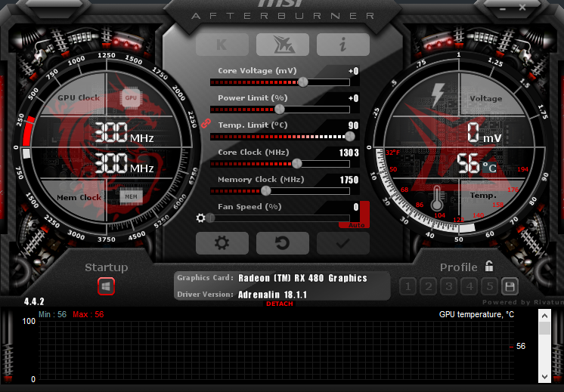The width and height of the screenshot is (564, 392).
Task: Select profile slot 5
Action: [x=490, y=286]
